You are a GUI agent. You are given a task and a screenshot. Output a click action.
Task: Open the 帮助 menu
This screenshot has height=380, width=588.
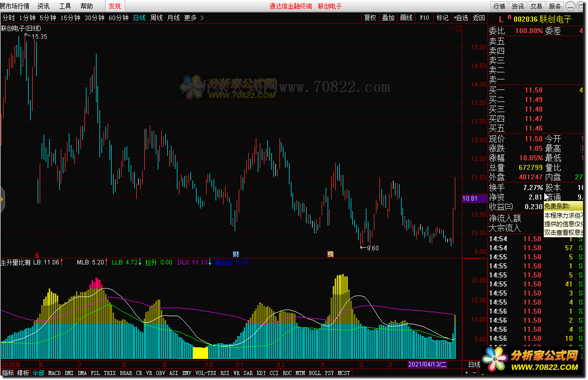coord(86,6)
